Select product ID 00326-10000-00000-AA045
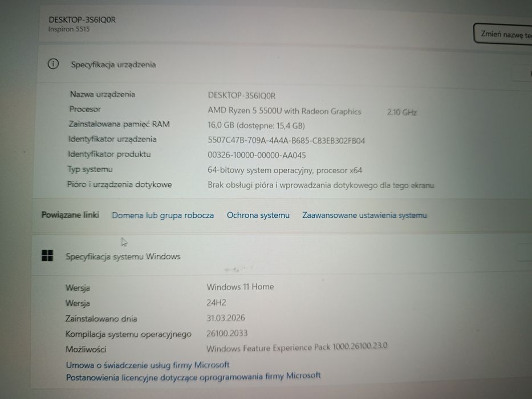Viewport: 532px width, 399px height. tap(257, 156)
